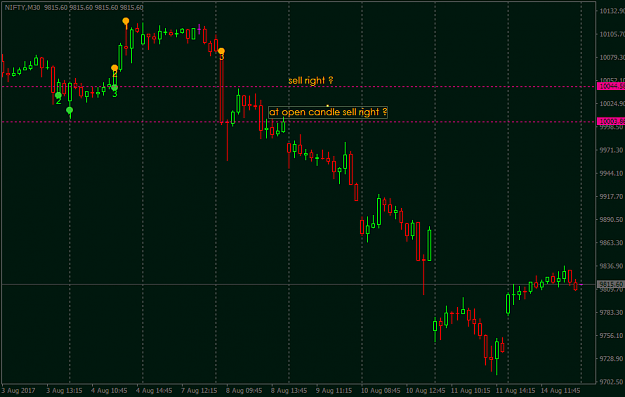Click the '8 Aug 13:45' time label
This screenshot has width=625, height=397.
[289, 390]
